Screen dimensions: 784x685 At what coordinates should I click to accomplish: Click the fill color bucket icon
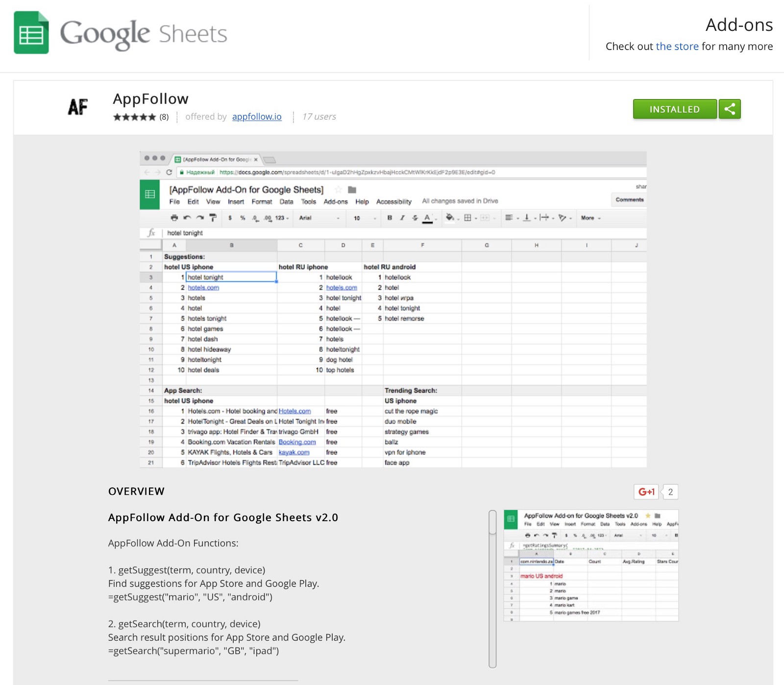coord(449,218)
